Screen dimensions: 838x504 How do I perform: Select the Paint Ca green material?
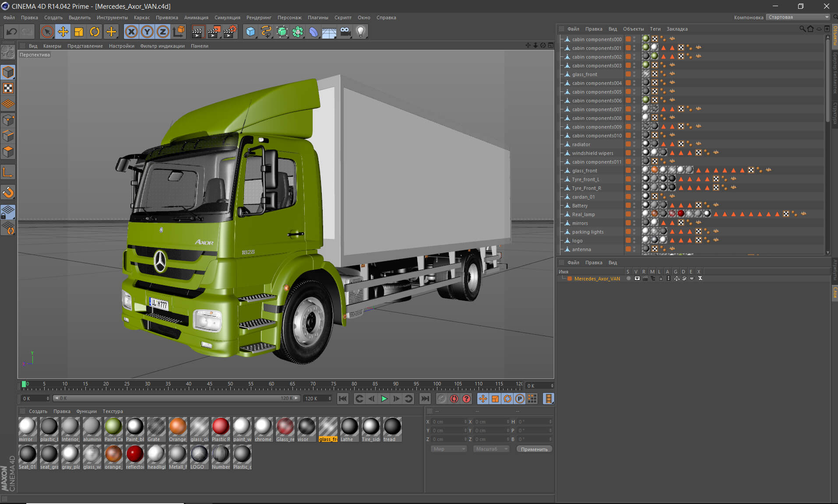pos(113,430)
